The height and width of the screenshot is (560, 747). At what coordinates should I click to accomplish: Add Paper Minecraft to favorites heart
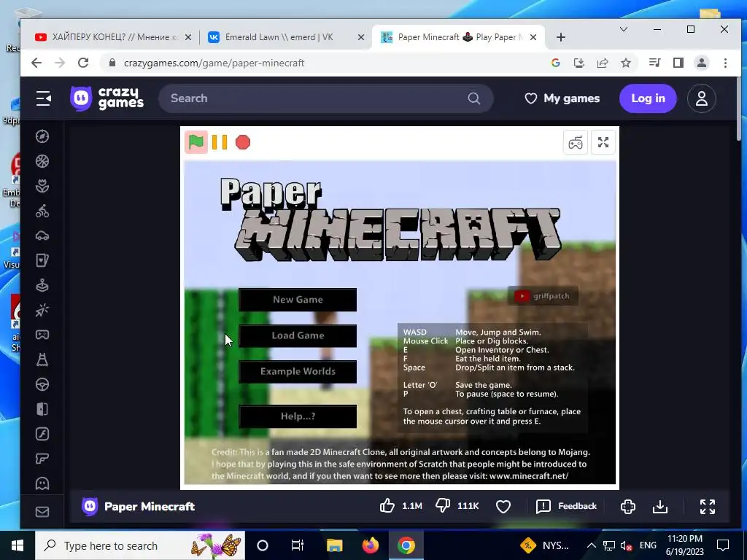coord(503,506)
